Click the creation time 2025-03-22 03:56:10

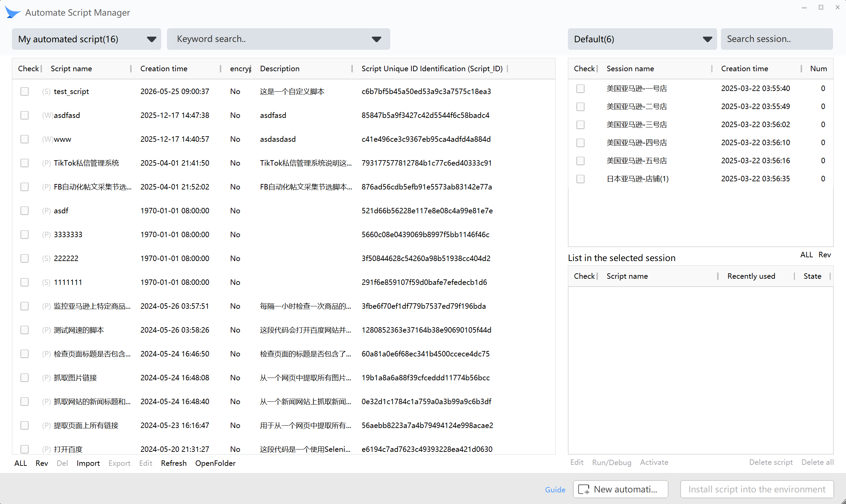(755, 143)
